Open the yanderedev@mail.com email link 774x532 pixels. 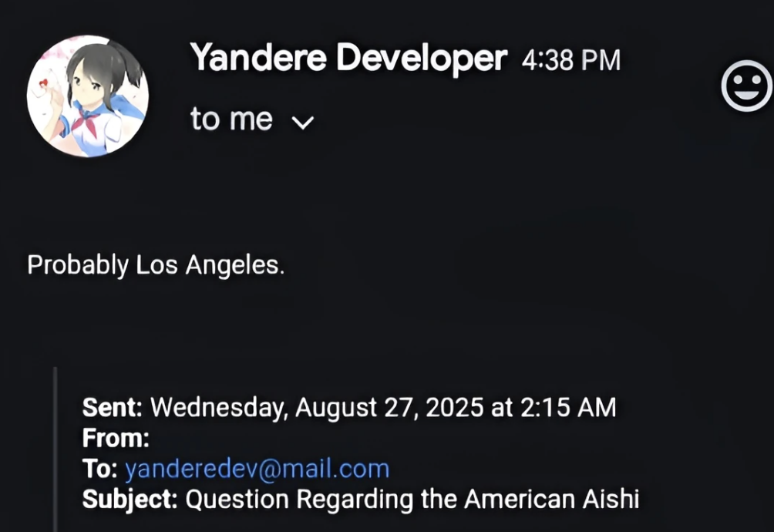click(x=257, y=469)
